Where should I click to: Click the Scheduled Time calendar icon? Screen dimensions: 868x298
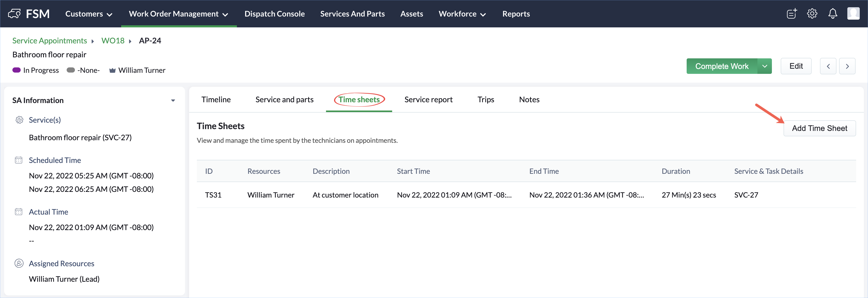tap(19, 160)
